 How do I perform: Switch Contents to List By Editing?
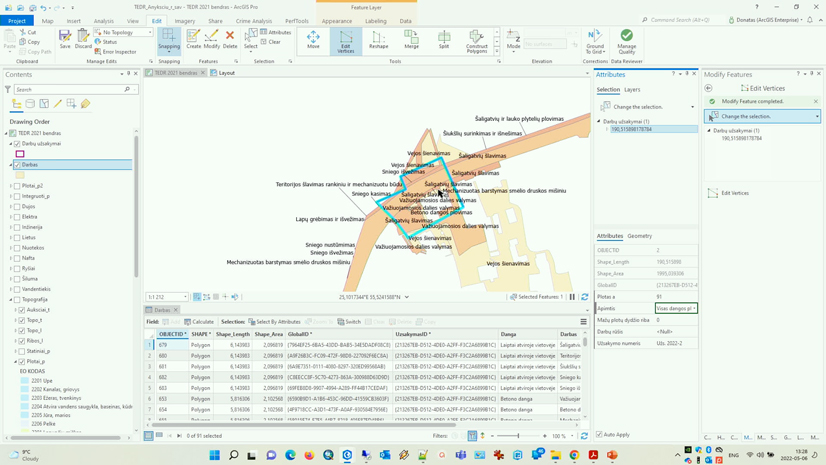[x=57, y=104]
